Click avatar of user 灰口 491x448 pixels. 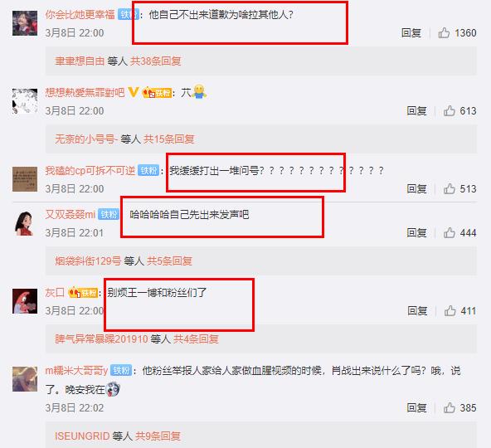25,301
